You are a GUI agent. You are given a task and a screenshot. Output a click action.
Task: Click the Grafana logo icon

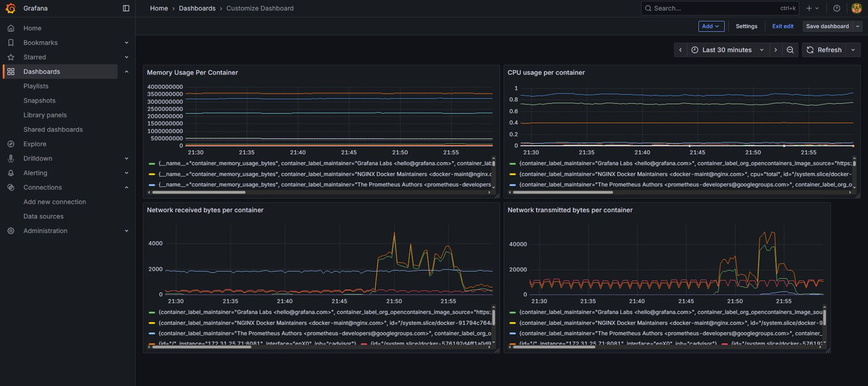pyautogui.click(x=10, y=8)
